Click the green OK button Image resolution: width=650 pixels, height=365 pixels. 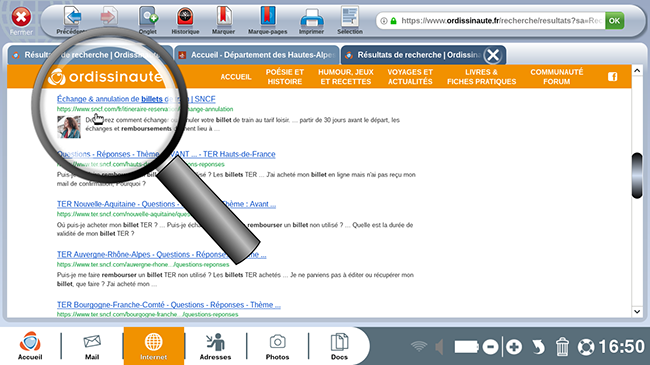(x=614, y=20)
